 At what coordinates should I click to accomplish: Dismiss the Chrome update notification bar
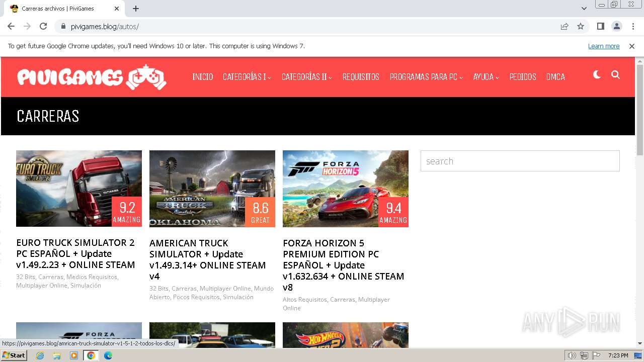pos(632,46)
